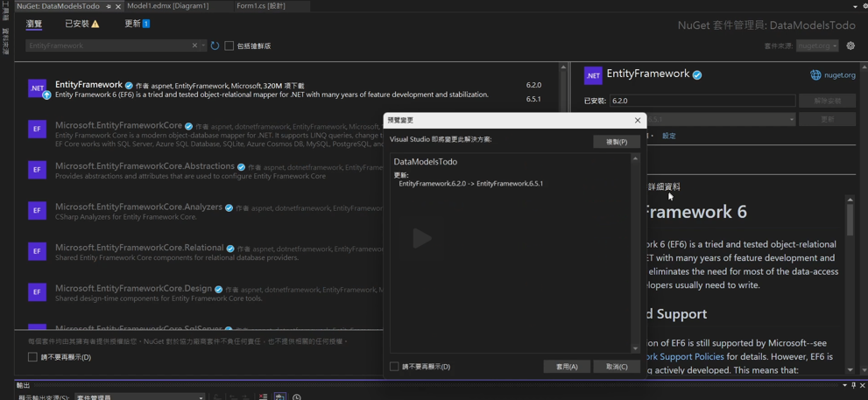868x400 pixels.
Task: Click the EF icon of Microsoft.EntityFrameworkCore package
Action: (x=37, y=129)
